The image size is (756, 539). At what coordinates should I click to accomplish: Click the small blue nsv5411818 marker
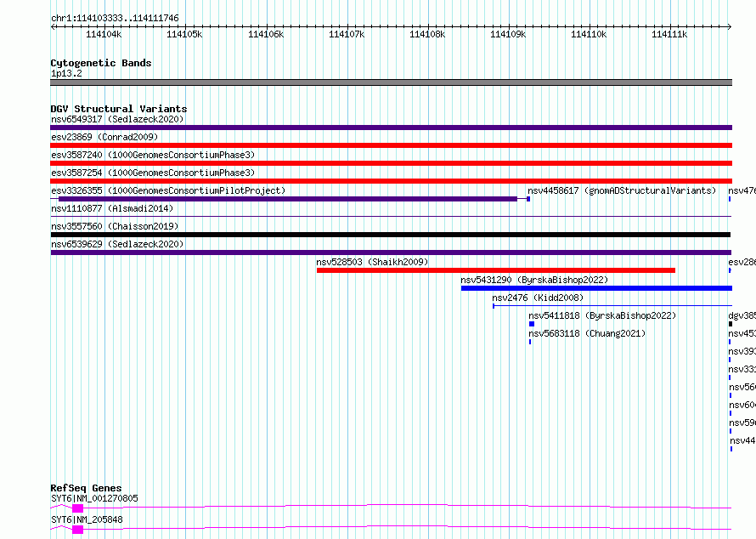(532, 324)
